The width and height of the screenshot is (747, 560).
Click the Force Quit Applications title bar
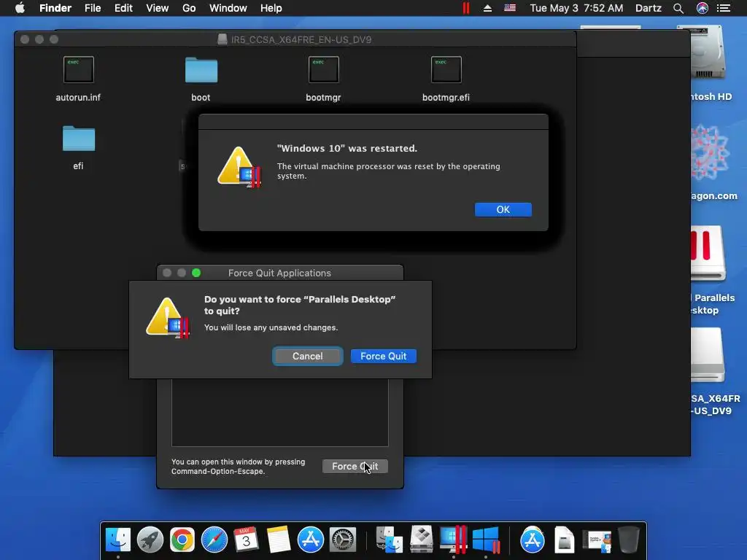279,273
